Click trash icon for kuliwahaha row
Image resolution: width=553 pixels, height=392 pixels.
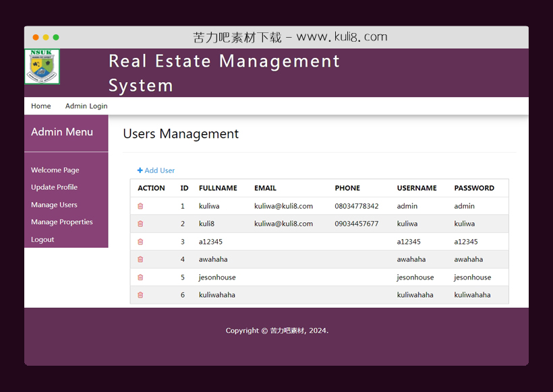[140, 295]
